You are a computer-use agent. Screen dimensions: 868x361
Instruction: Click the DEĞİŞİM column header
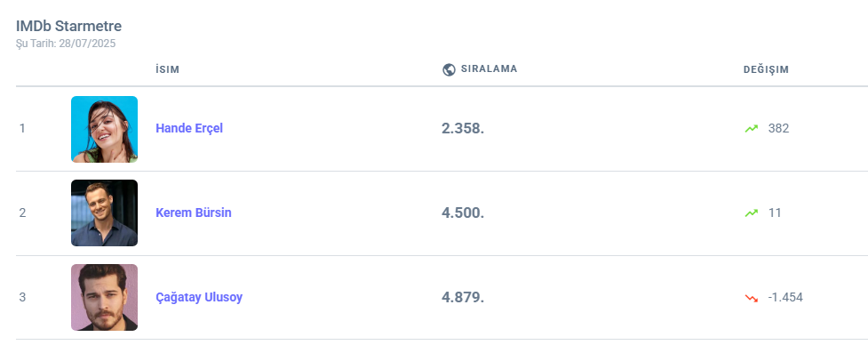click(766, 69)
